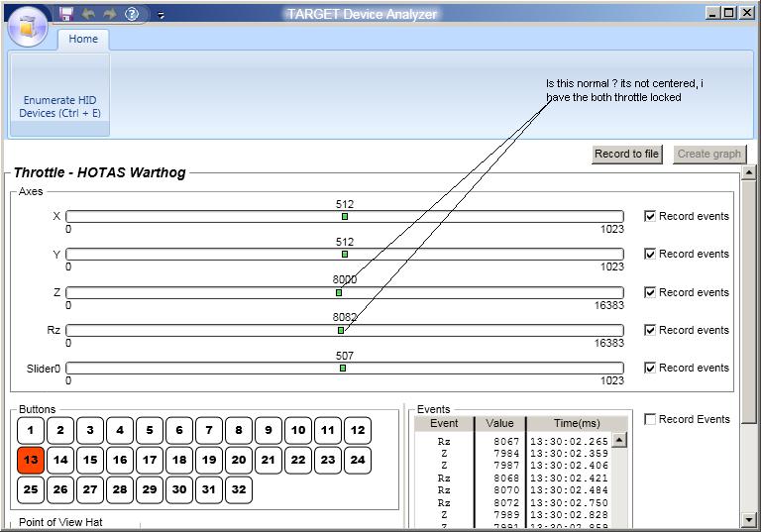Click the Event column header
Screen dimensions: 761x532
click(x=444, y=424)
